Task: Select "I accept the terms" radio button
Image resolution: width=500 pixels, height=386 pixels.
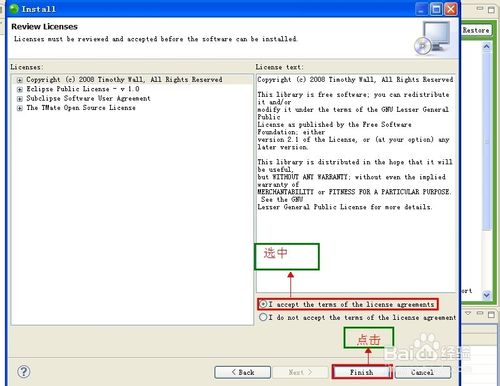Action: point(263,304)
